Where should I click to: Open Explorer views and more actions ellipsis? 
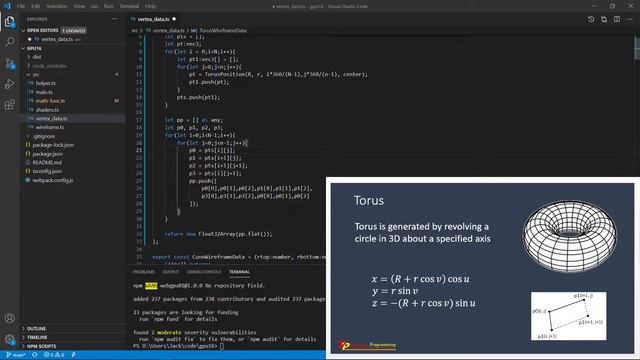(x=115, y=19)
